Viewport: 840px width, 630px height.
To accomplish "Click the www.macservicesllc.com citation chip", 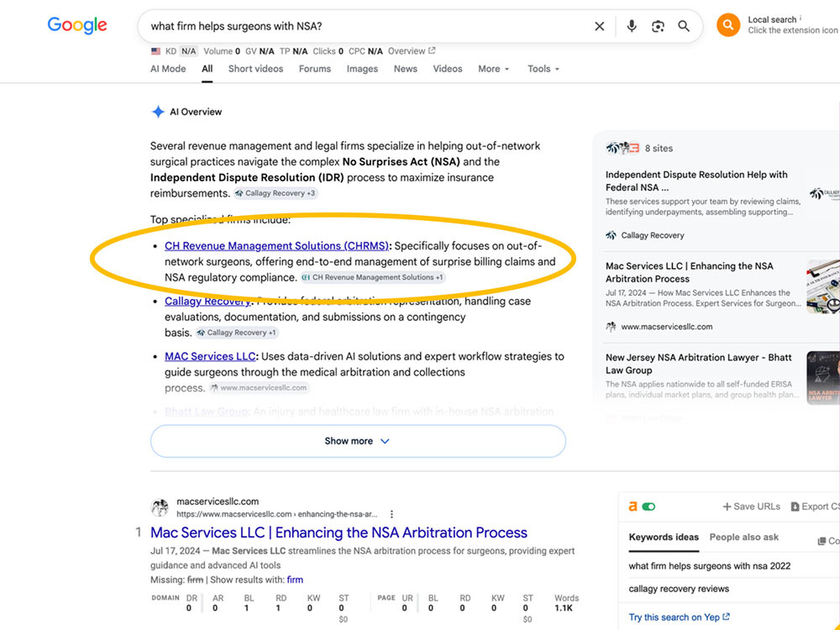I will tap(259, 387).
